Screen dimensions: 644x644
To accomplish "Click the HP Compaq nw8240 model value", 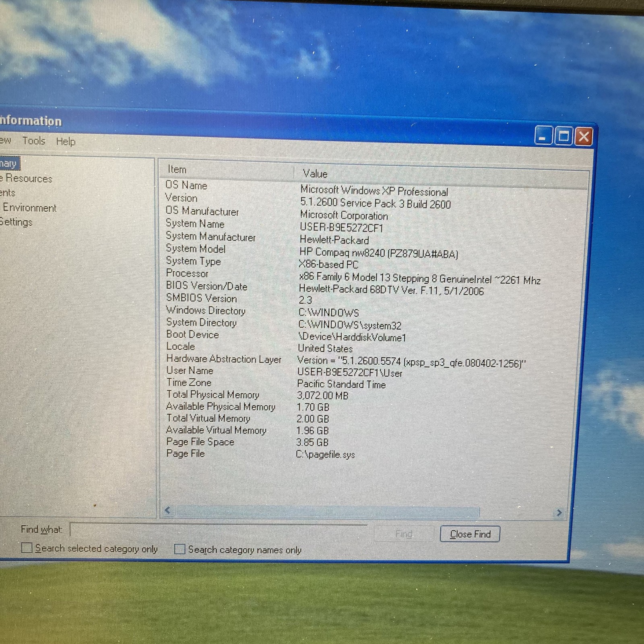I will tap(379, 253).
